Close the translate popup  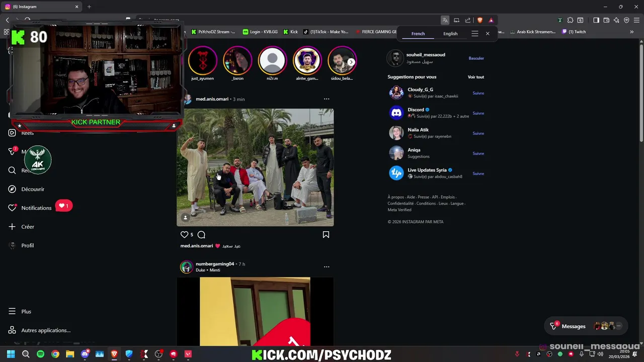[488, 34]
